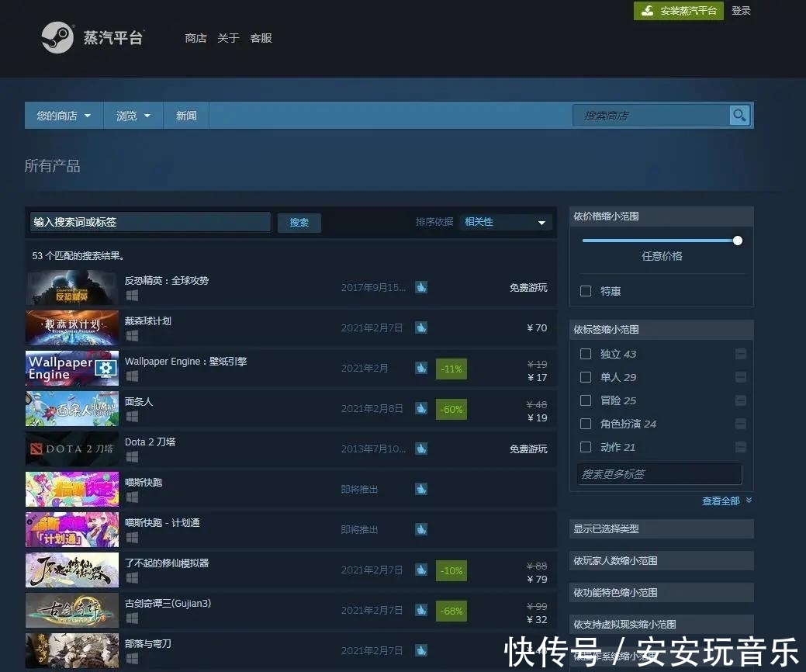Check the 角色扮演 tag filter

586,424
